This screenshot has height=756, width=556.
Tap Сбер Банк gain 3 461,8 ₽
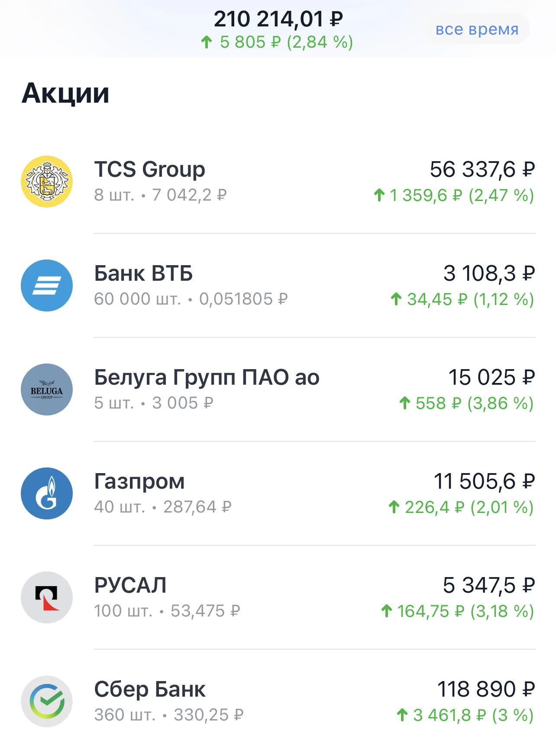(x=442, y=715)
